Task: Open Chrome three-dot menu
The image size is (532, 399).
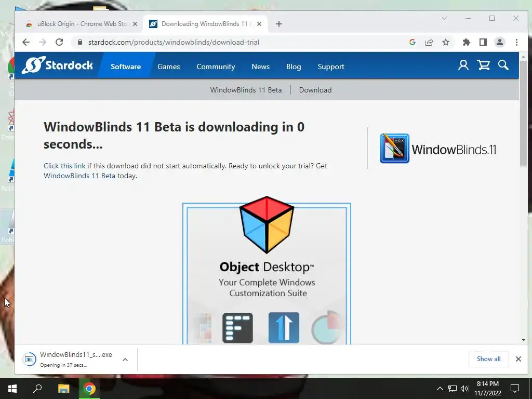Action: (x=516, y=42)
